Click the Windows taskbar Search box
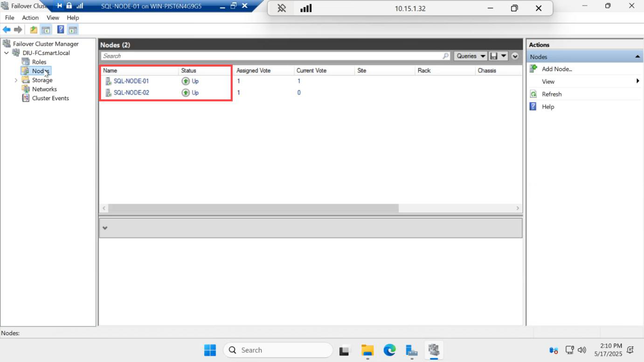The image size is (644, 362). point(278,350)
